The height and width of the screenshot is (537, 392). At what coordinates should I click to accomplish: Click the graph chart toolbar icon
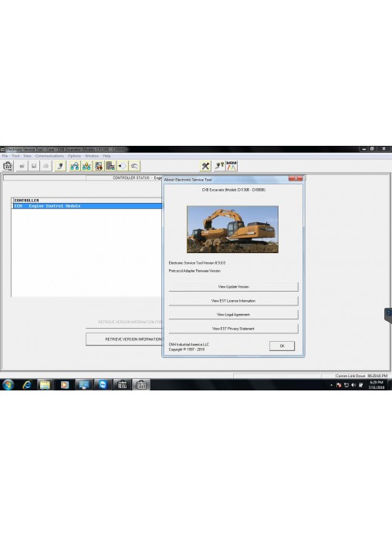pos(231,166)
